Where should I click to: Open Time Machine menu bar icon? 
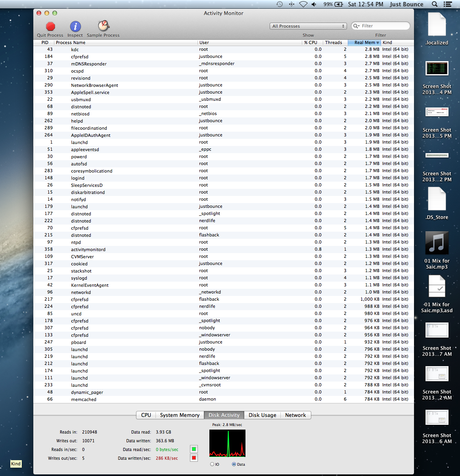pyautogui.click(x=280, y=4)
